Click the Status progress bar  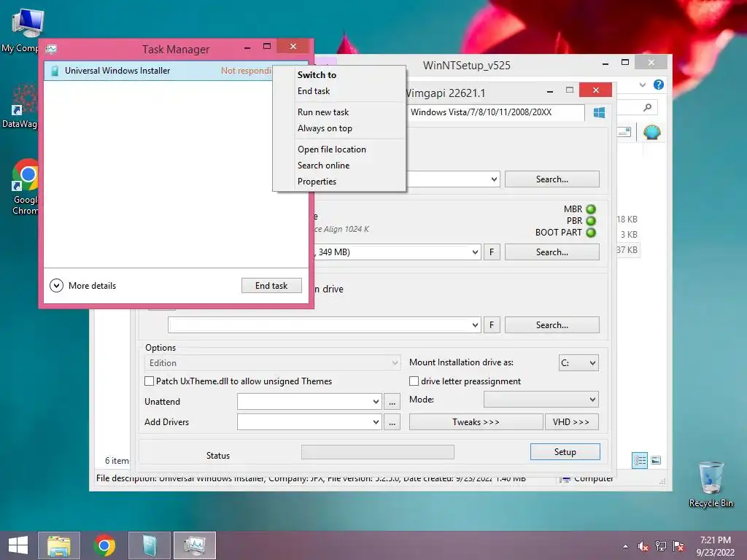coord(378,452)
